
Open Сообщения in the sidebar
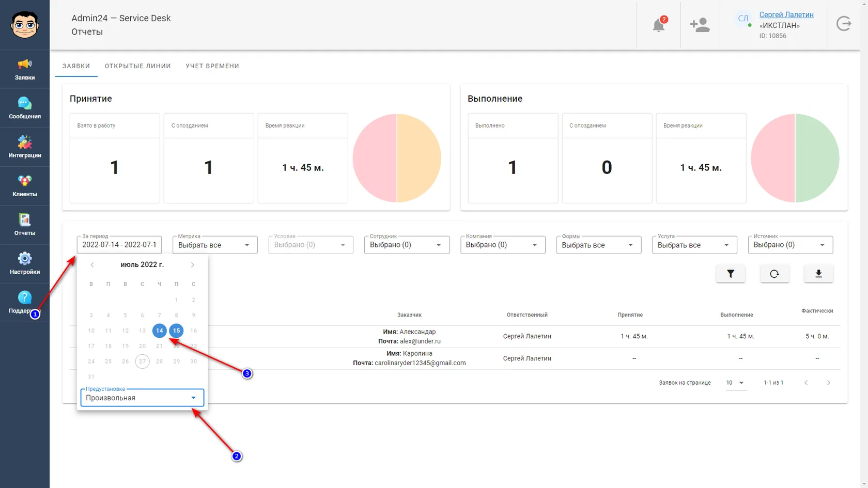[25, 108]
